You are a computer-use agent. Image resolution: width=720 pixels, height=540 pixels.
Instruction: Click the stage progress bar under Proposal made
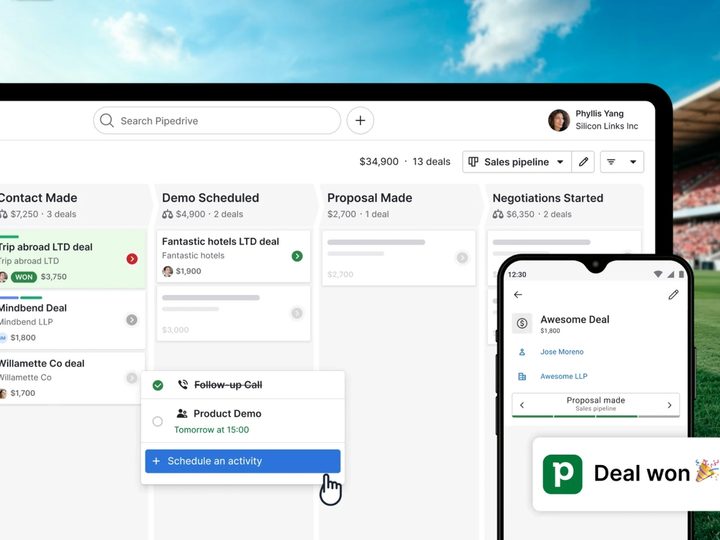pos(596,416)
